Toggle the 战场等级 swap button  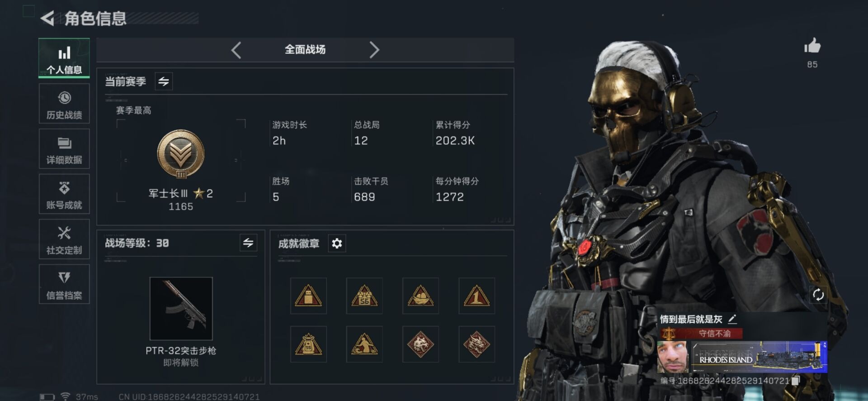pos(248,243)
